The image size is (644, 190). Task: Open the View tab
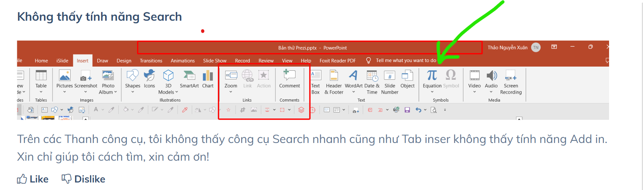pos(287,61)
